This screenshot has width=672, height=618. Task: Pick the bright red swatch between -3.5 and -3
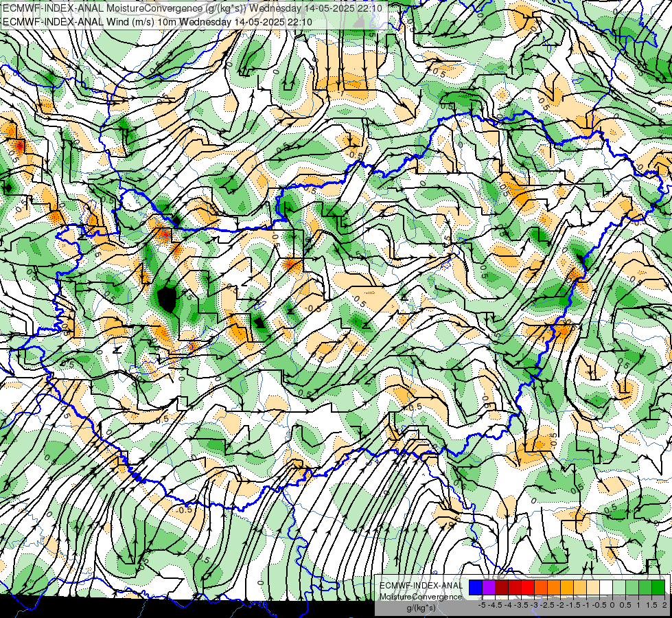point(528,588)
